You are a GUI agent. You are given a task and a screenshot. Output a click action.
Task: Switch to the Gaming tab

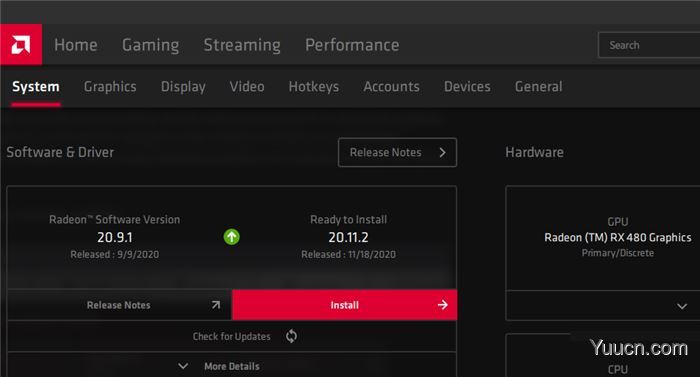coord(150,45)
